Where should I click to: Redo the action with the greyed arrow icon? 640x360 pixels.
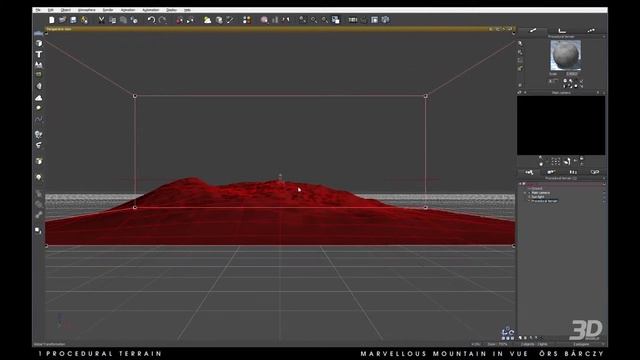162,20
